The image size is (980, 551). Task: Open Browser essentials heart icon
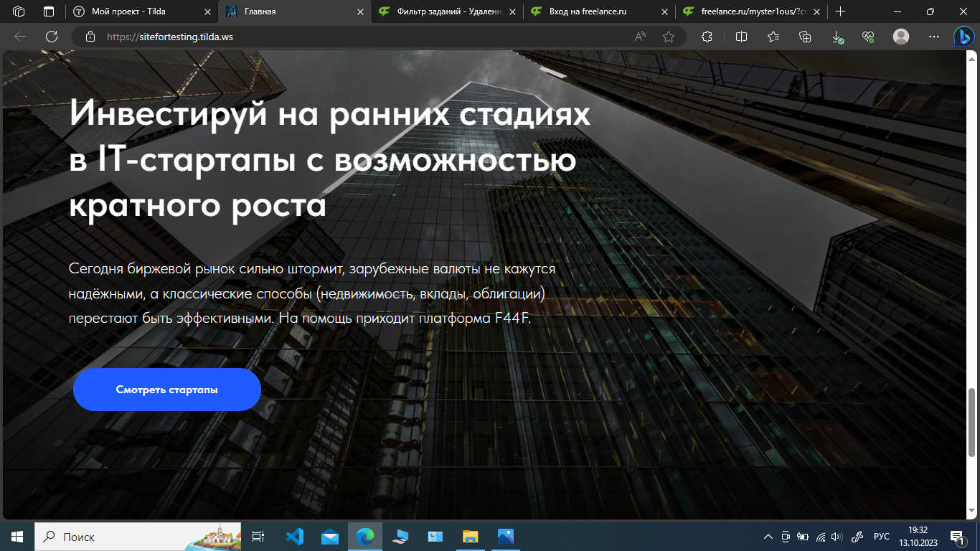(x=869, y=37)
